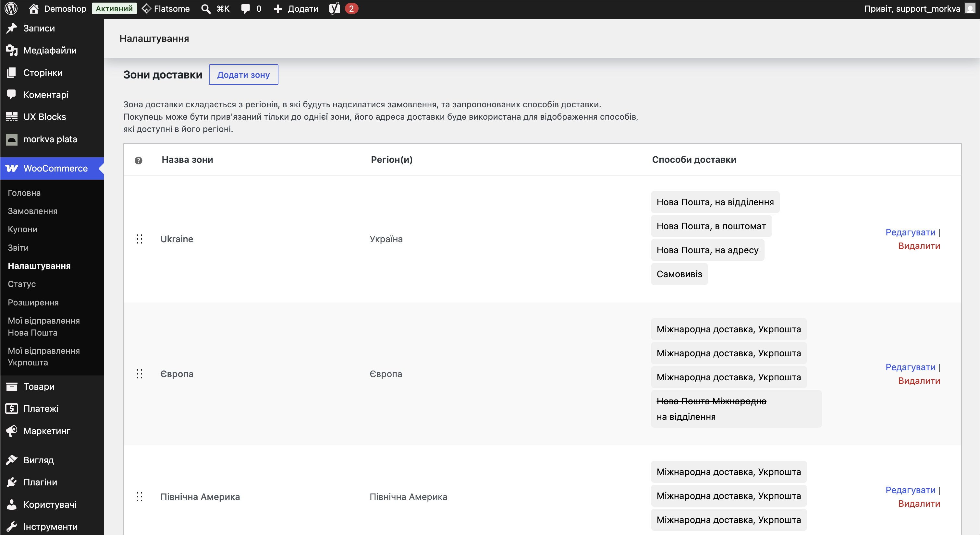Click the Активний status badge in admin bar
The image size is (980, 535).
(114, 9)
